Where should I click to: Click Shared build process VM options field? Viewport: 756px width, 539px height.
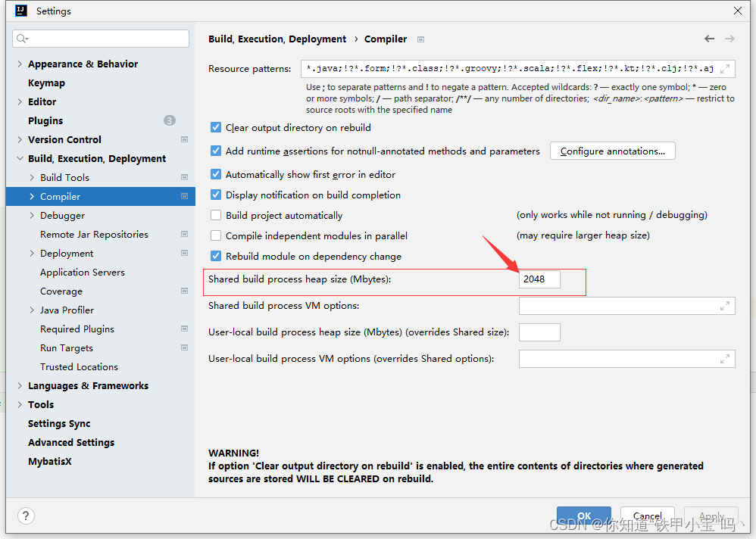click(626, 306)
